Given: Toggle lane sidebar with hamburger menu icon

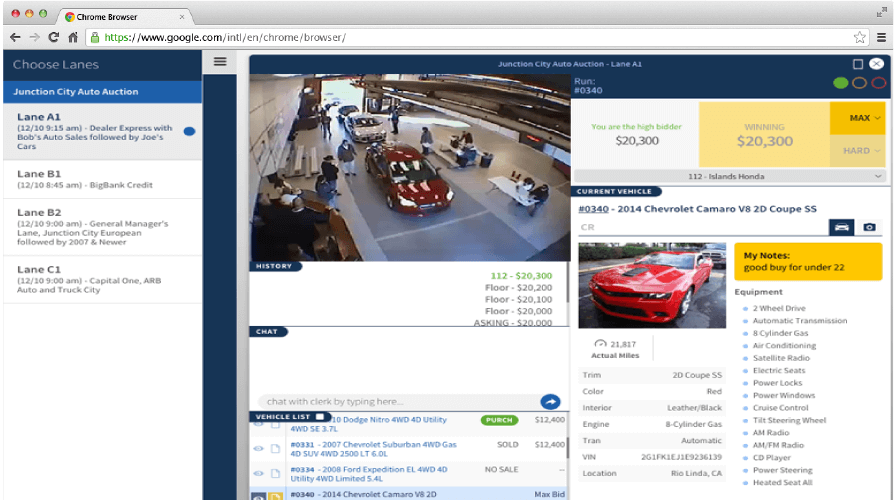Looking at the screenshot, I should (x=220, y=62).
